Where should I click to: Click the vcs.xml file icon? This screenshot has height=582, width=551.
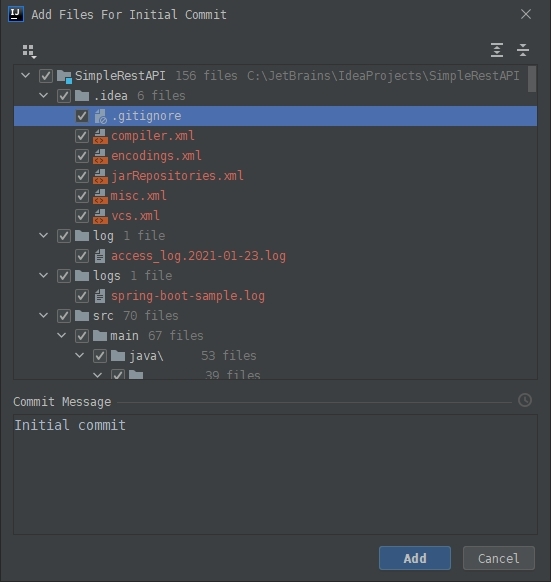[100, 216]
